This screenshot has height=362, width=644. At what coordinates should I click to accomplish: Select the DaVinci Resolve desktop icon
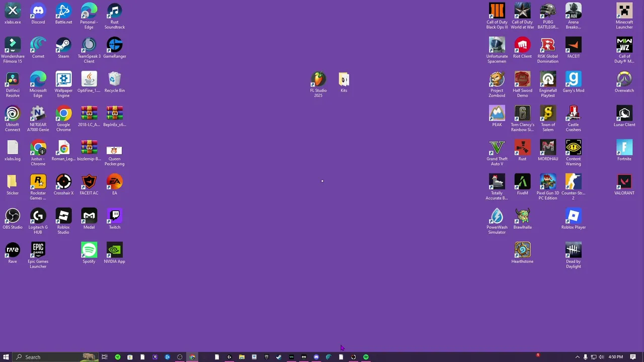click(13, 84)
